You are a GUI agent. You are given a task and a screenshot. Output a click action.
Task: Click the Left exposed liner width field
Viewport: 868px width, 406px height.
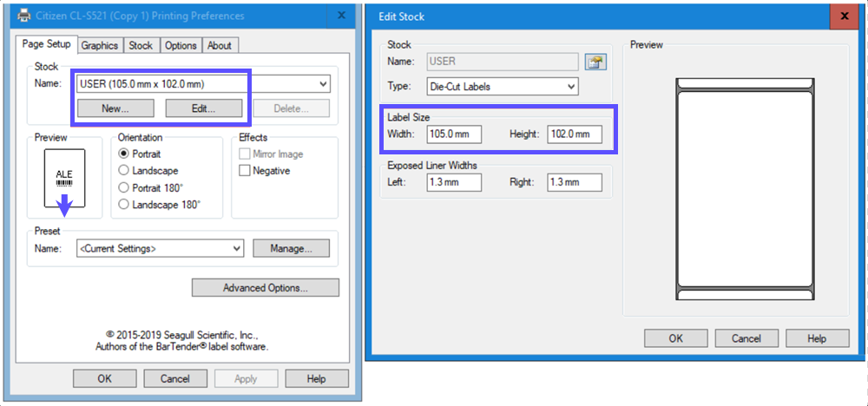click(455, 182)
